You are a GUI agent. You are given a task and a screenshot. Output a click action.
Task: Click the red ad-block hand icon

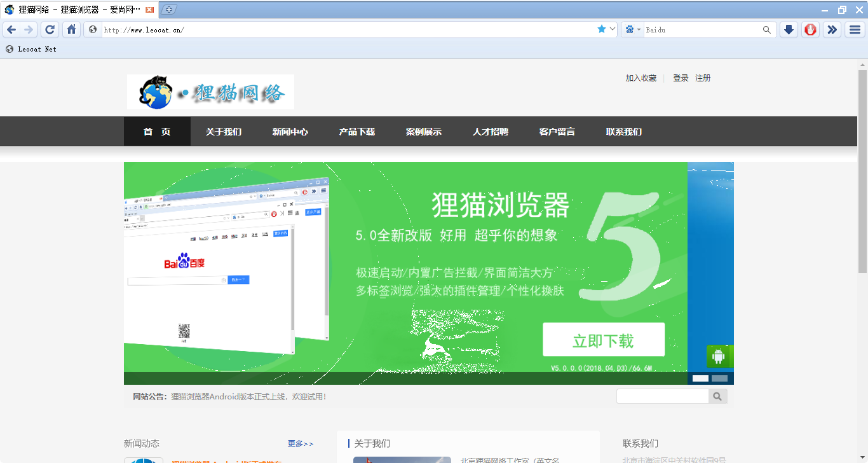click(810, 30)
